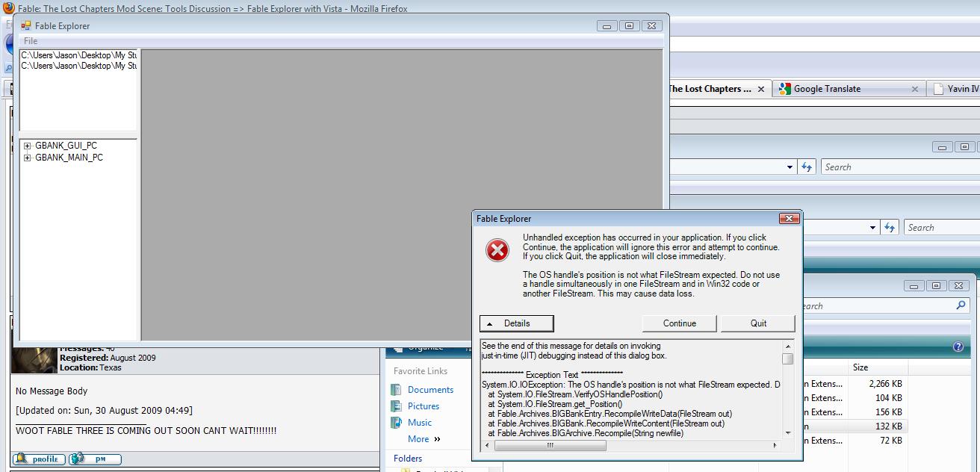The width and height of the screenshot is (980, 472).
Task: Collapse the Details section of the error dialog
Action: coord(516,323)
